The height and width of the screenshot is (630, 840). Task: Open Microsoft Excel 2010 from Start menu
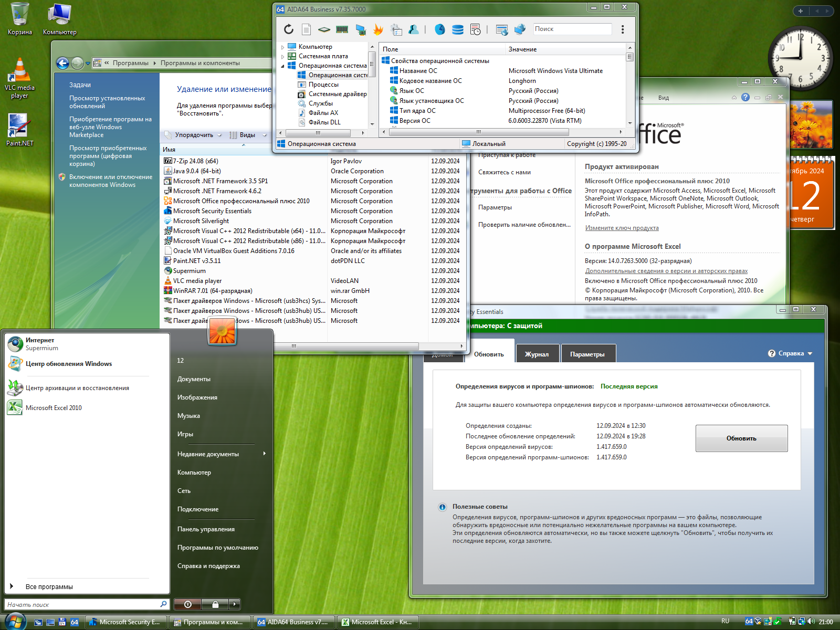(x=45, y=407)
